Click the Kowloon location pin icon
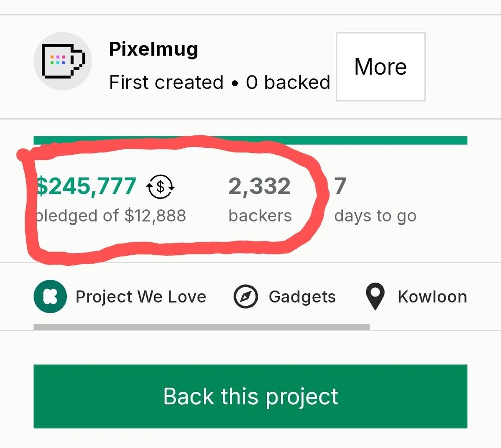This screenshot has width=501, height=448. click(x=375, y=297)
